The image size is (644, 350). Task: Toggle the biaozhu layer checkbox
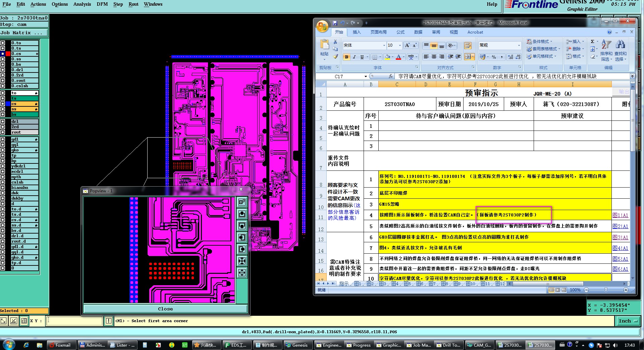coord(3,188)
